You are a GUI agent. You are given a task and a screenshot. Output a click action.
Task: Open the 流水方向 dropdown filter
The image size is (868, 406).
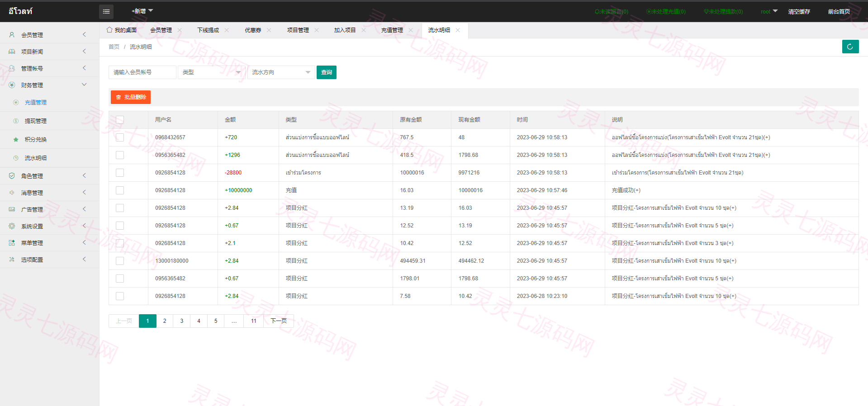281,72
